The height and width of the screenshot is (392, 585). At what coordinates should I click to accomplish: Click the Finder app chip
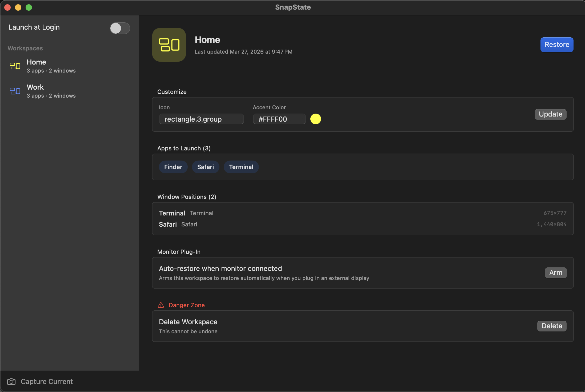click(x=173, y=167)
